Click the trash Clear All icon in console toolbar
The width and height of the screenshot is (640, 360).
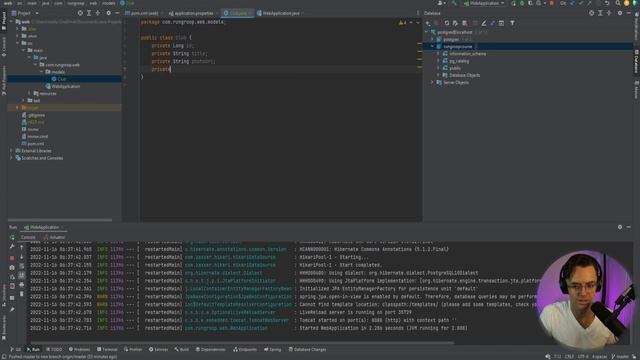(x=22, y=293)
